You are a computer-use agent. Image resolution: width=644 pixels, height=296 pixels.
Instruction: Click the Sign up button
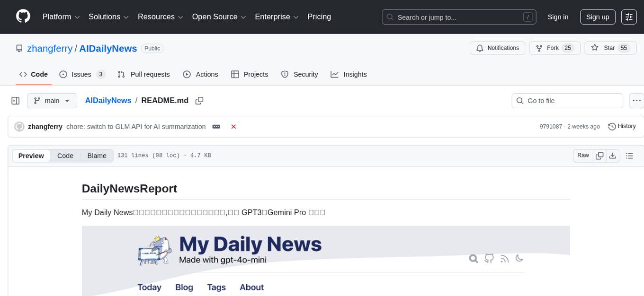[x=597, y=17]
